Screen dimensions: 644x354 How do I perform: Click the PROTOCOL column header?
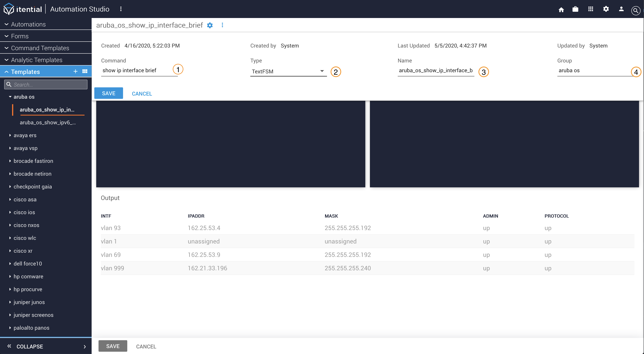(x=556, y=216)
